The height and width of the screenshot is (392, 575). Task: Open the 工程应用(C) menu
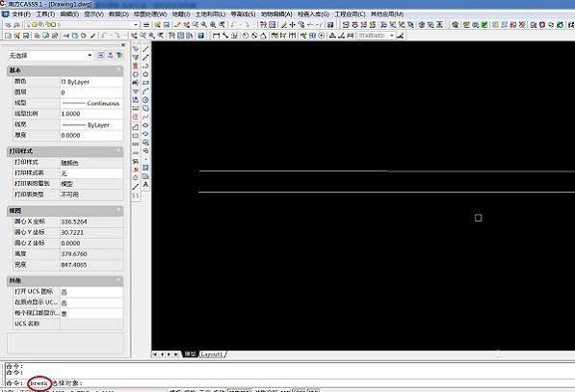(x=350, y=14)
